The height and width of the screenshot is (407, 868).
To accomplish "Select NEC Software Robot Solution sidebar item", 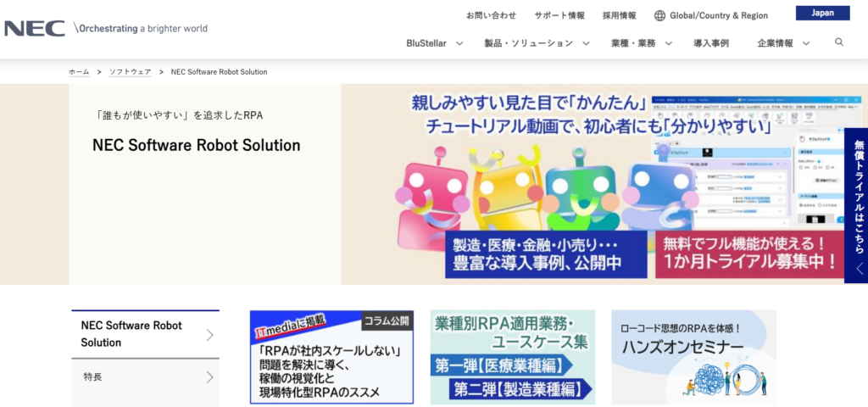I will 146,334.
